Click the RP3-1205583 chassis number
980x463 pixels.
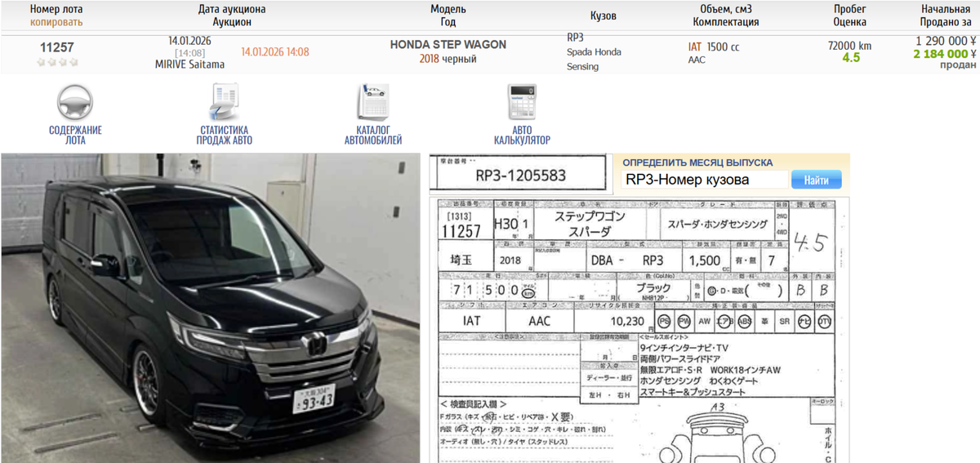click(x=520, y=176)
